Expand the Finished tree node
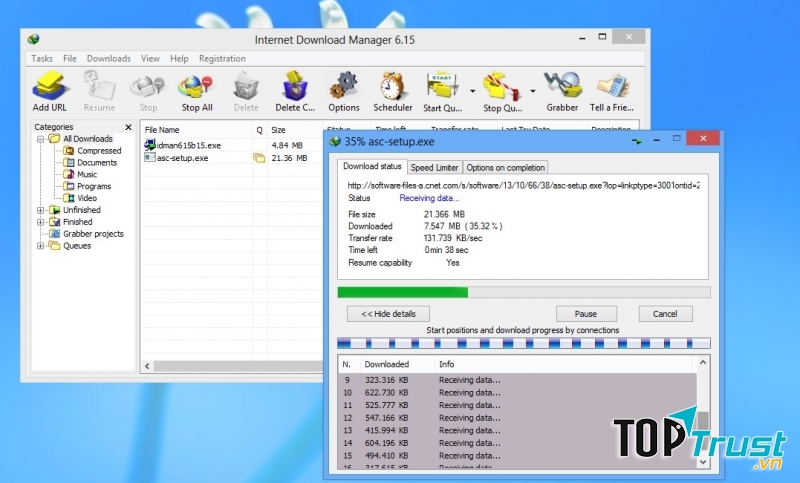Viewport: 800px width, 483px height. [x=40, y=222]
